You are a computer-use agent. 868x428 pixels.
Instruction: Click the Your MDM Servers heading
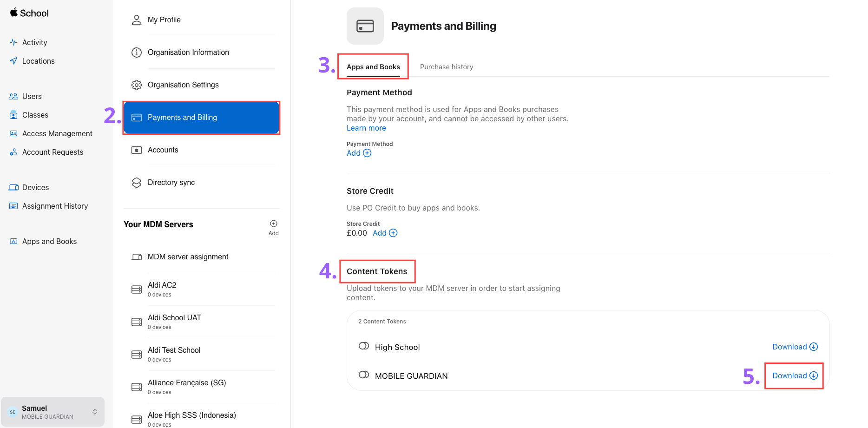(x=158, y=224)
